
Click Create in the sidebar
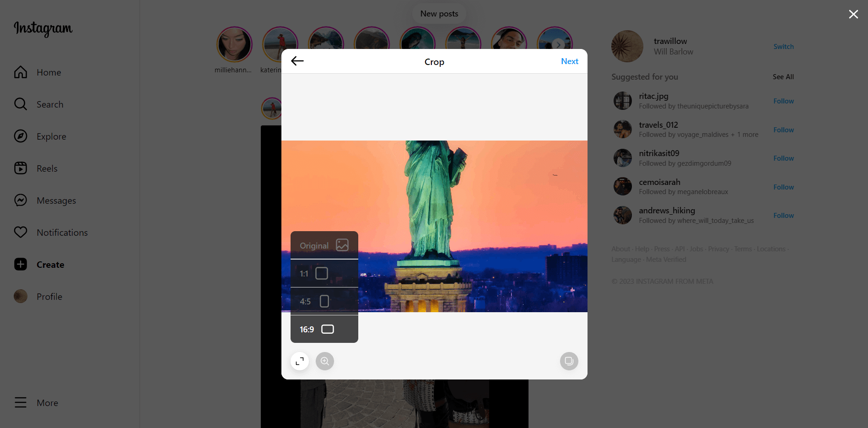(x=39, y=265)
